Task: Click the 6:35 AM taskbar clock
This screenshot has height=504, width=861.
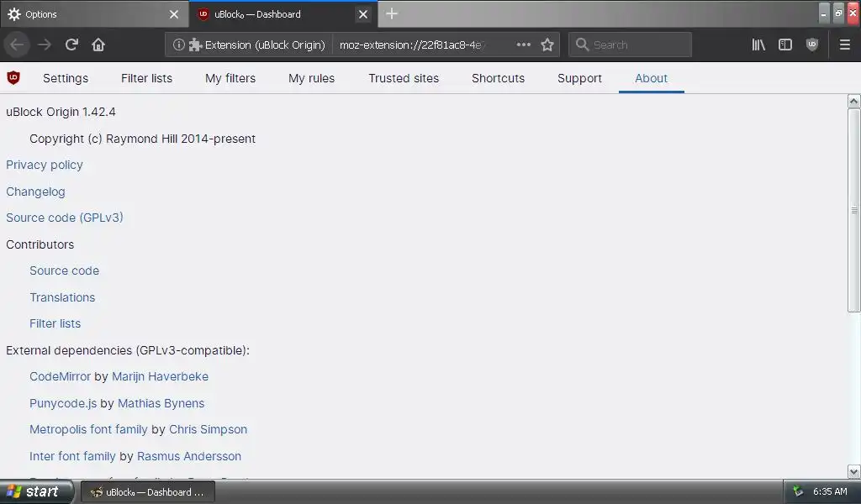Action: [830, 492]
